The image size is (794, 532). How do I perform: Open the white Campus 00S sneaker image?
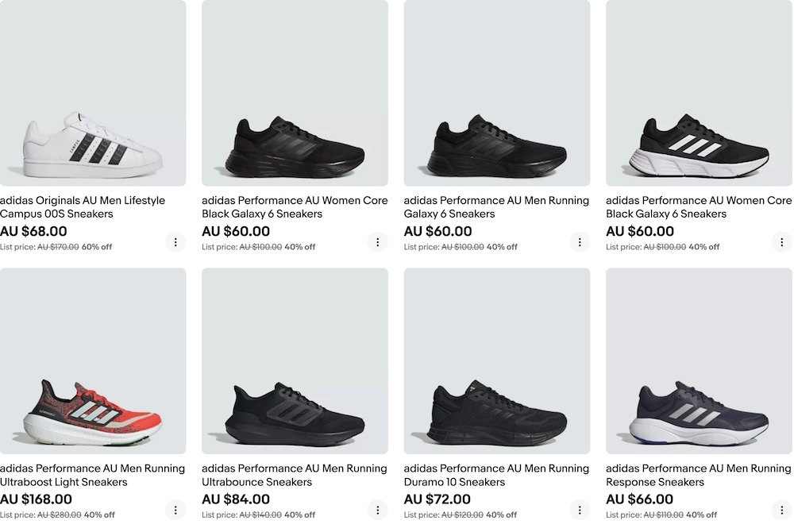(93, 93)
